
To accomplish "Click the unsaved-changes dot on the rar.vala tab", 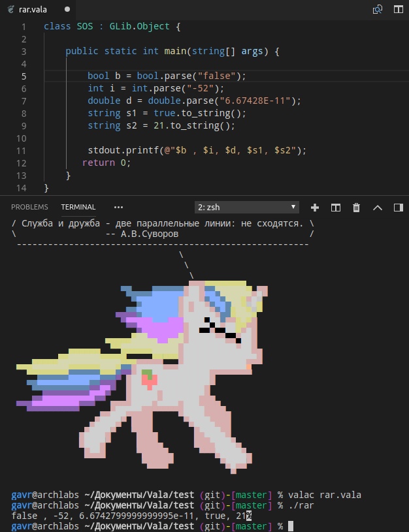I will tap(67, 9).
